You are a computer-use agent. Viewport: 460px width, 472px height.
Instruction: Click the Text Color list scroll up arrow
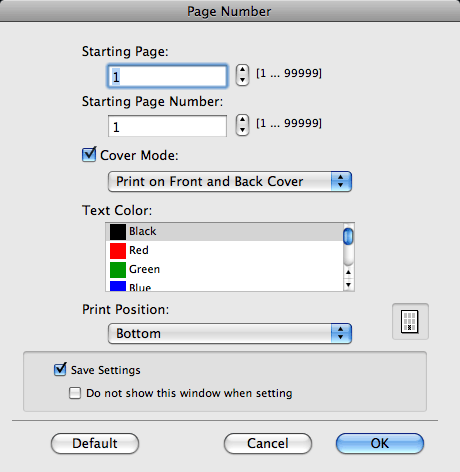348,272
